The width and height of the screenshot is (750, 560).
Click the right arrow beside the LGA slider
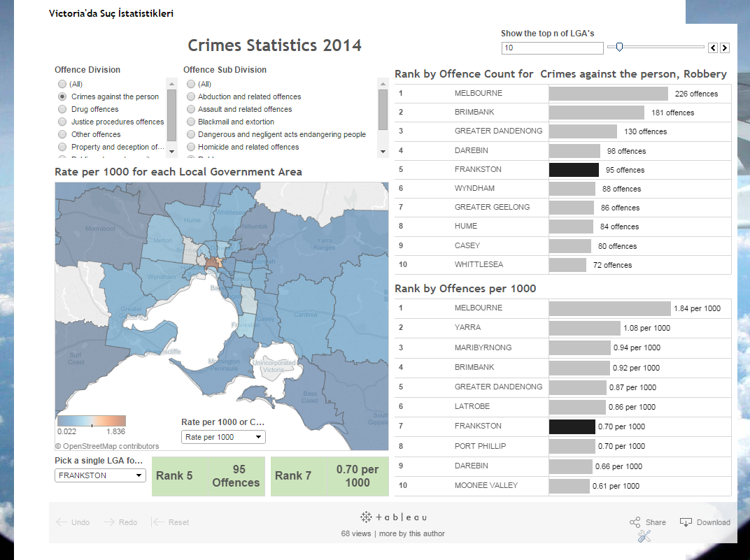(726, 48)
